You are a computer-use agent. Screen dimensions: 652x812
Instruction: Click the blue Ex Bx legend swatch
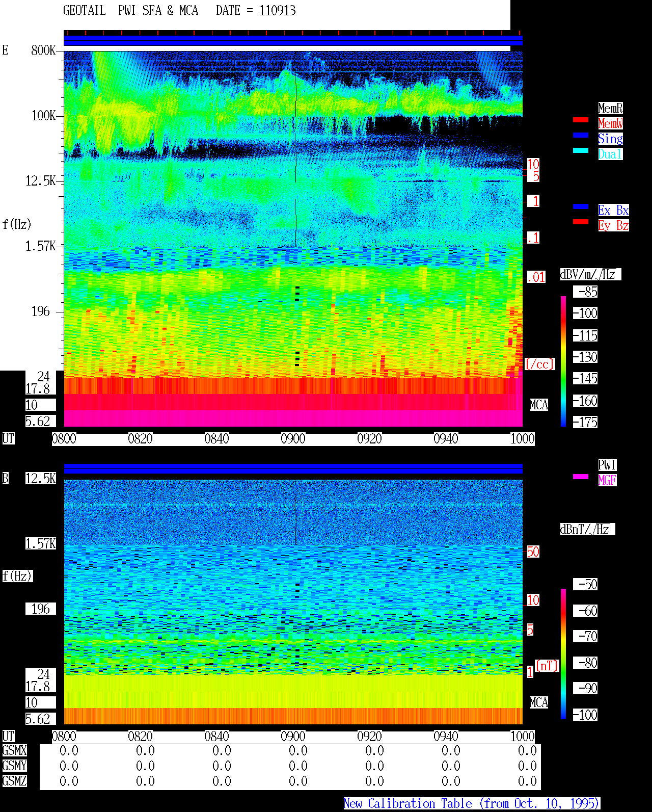tap(581, 206)
